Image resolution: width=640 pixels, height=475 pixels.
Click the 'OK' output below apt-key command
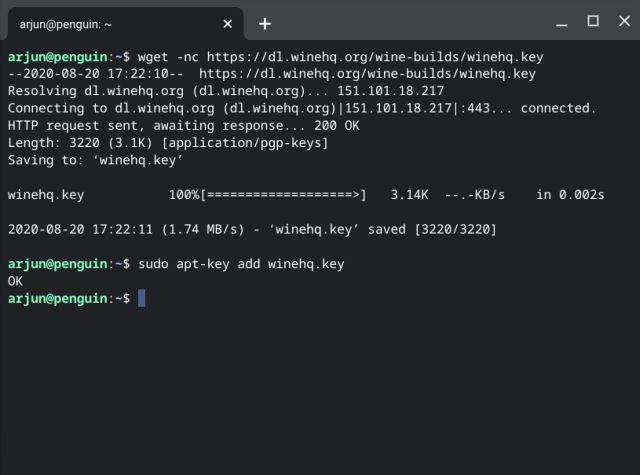(x=15, y=281)
